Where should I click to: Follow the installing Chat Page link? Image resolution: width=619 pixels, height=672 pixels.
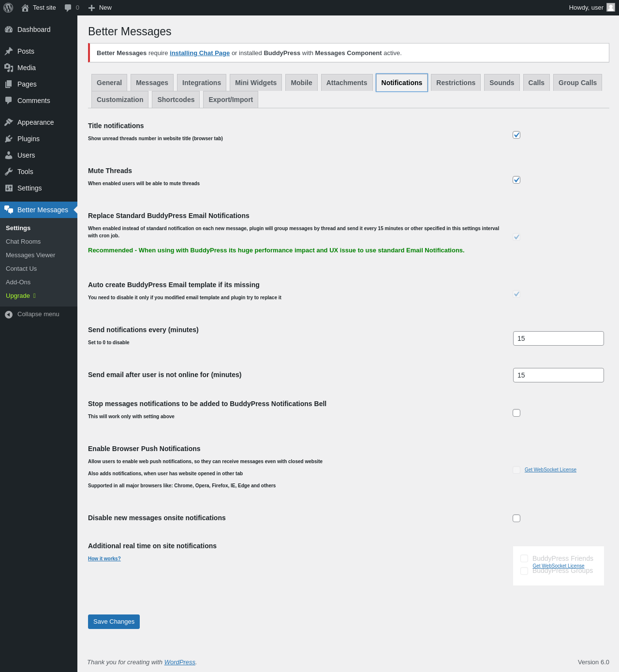tap(200, 53)
